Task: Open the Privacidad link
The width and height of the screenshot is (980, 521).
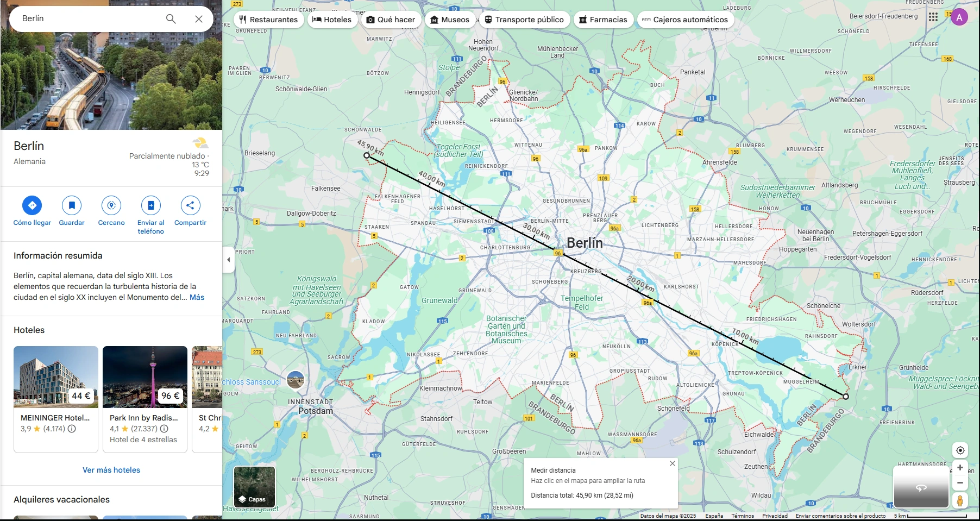Action: click(x=775, y=516)
